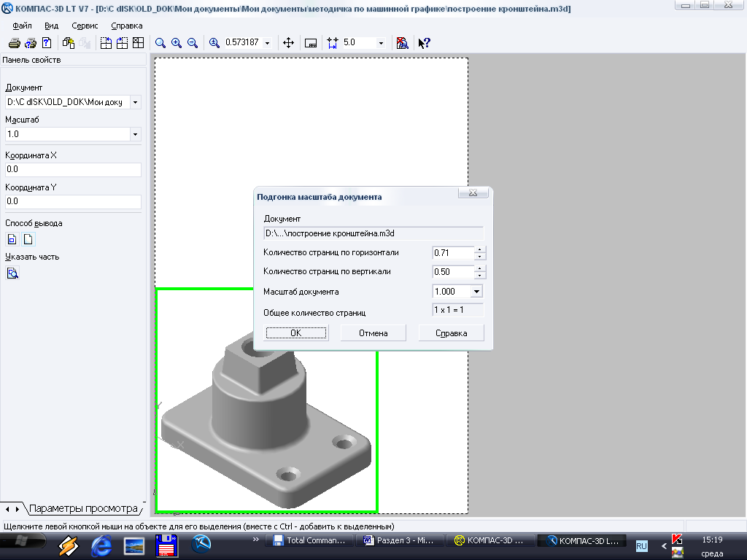The height and width of the screenshot is (560, 747).
Task: Click the greyed Remove document icon
Action: 85,43
